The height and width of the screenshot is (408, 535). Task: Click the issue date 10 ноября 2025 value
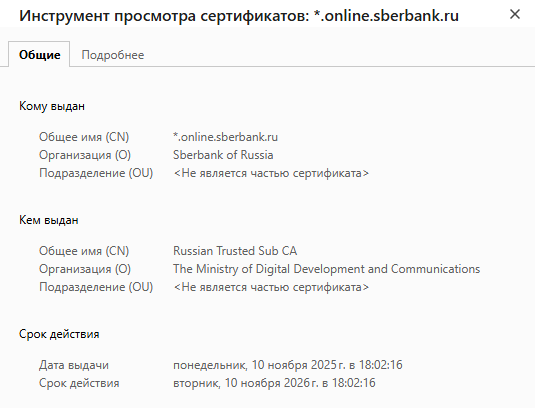(288, 365)
